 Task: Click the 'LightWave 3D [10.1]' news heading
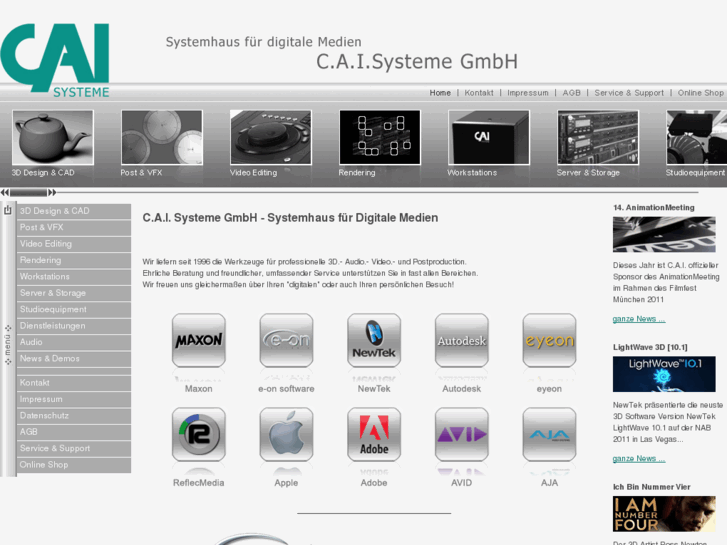tap(650, 347)
